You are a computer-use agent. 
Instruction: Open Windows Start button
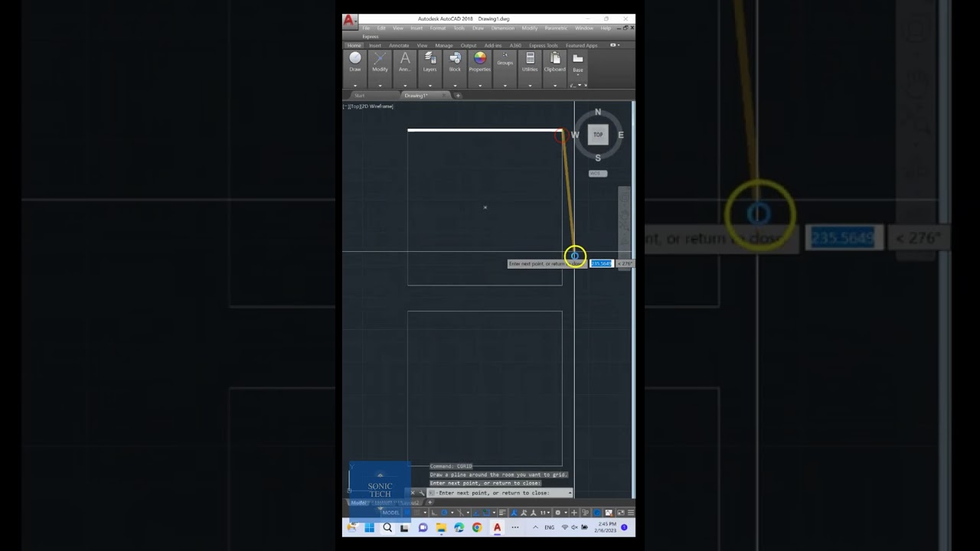[370, 527]
